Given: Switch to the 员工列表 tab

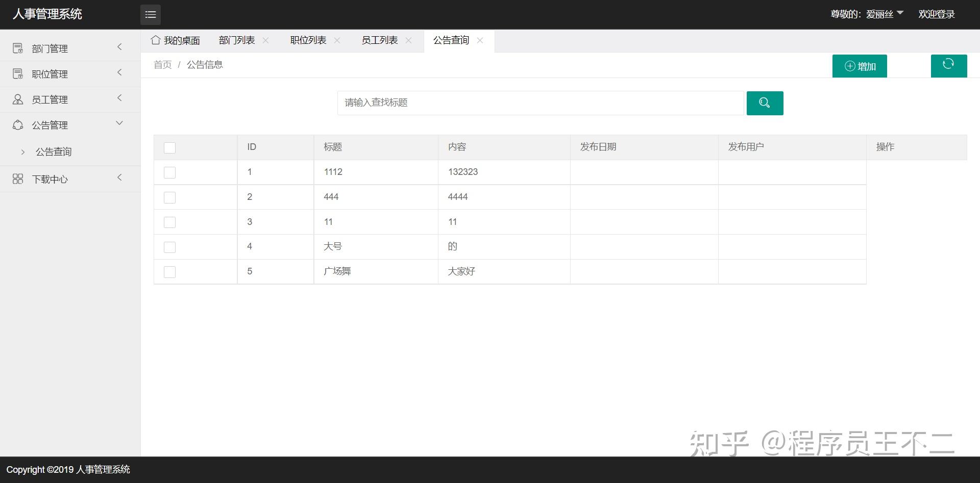Looking at the screenshot, I should coord(380,40).
